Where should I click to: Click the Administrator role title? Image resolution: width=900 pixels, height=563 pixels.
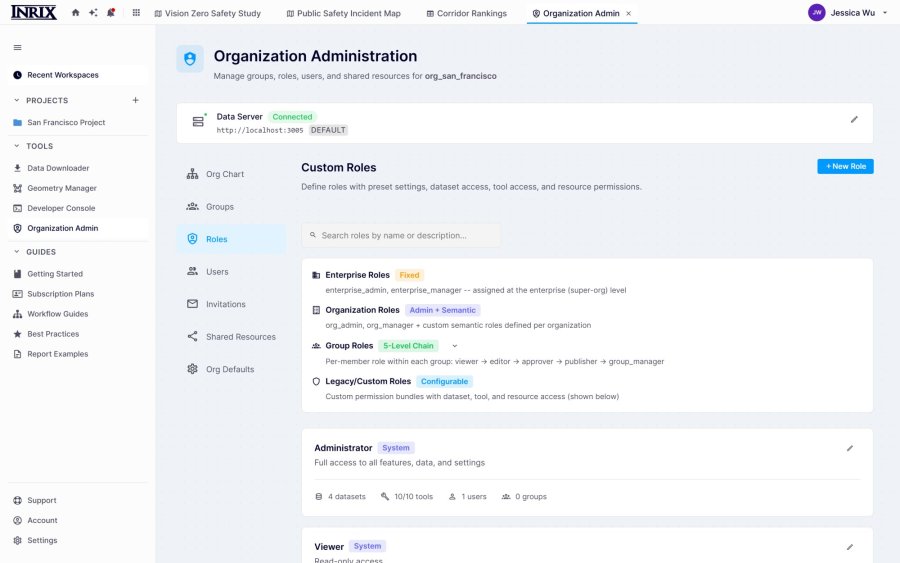click(343, 448)
